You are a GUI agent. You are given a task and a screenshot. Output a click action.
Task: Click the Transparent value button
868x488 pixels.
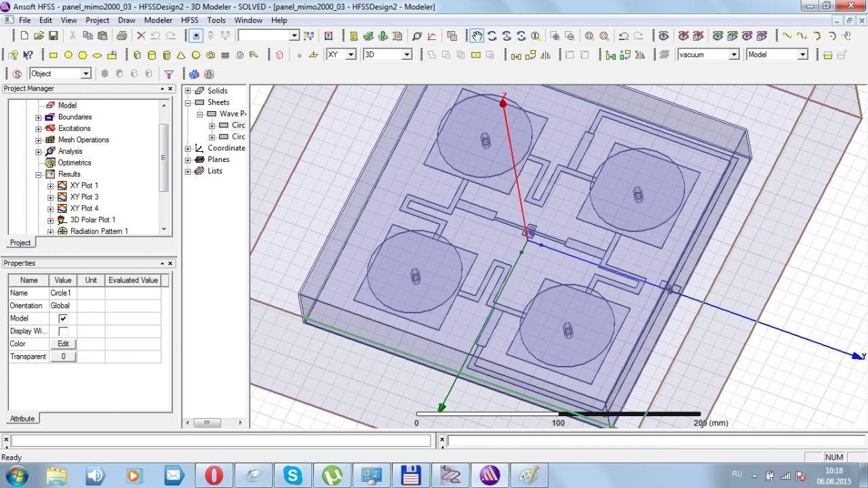(x=63, y=357)
